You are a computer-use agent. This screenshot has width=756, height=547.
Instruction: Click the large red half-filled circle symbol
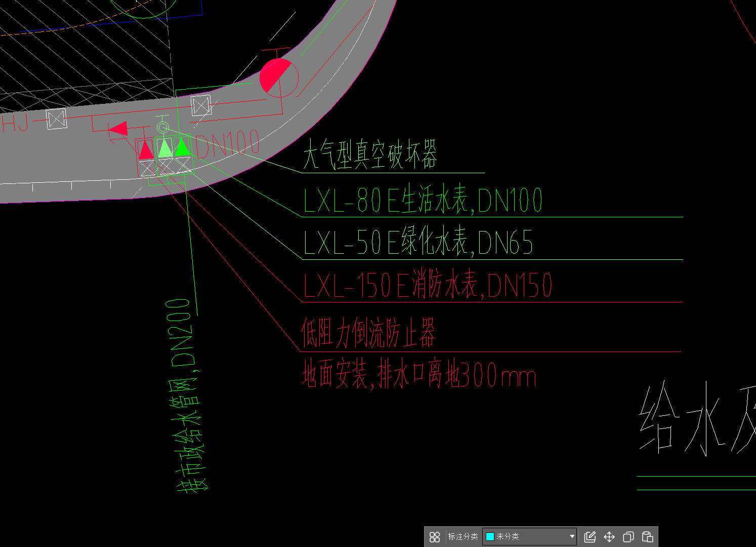tap(279, 77)
